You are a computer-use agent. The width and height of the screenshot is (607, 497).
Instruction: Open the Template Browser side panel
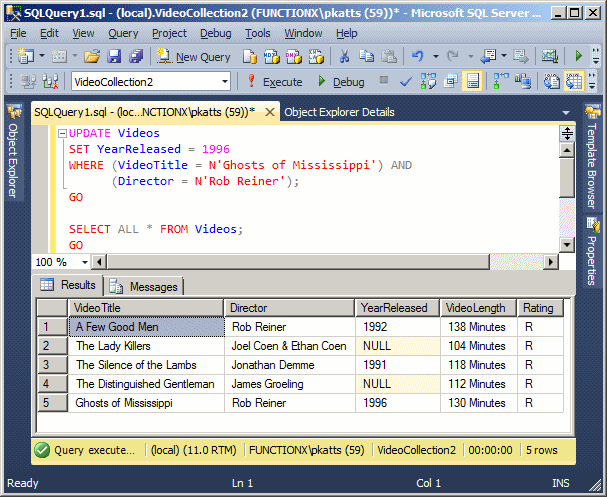(592, 157)
